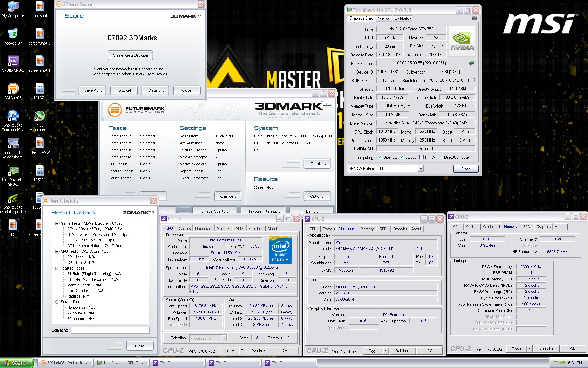
Task: Collapse CPU Tests tree node
Action: click(57, 251)
